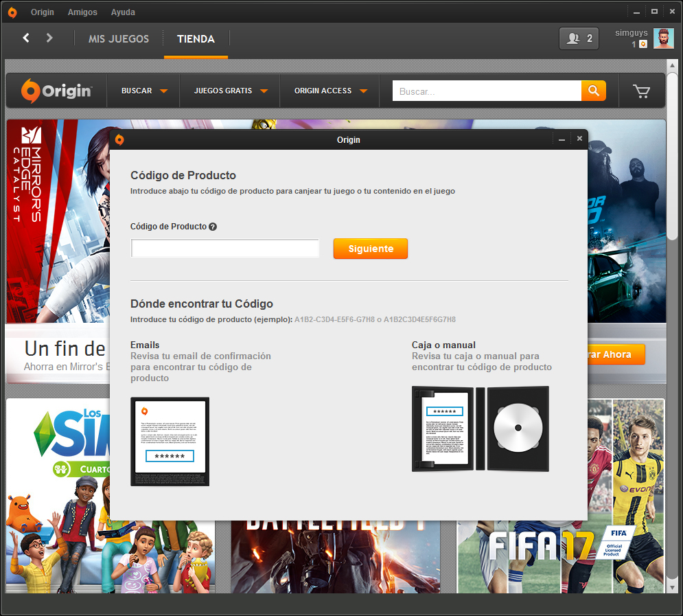Screen dimensions: 683x616
Task: Click the Origin icon in dialog title bar
Action: click(119, 140)
